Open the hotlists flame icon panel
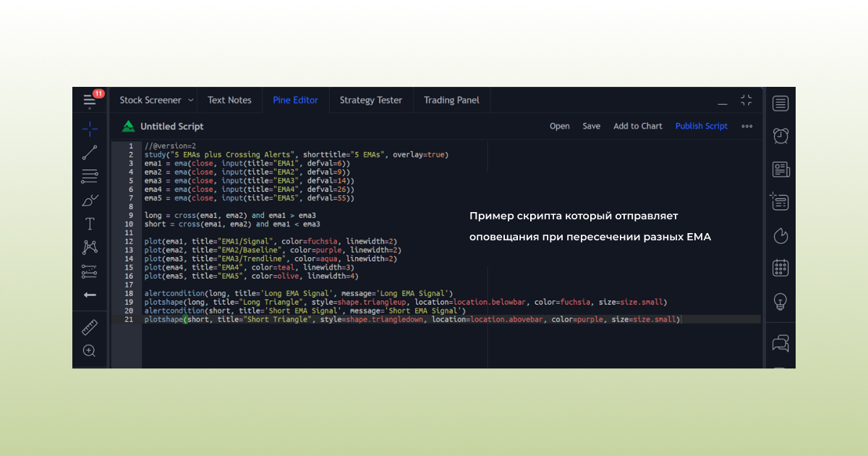The width and height of the screenshot is (868, 456). point(780,235)
